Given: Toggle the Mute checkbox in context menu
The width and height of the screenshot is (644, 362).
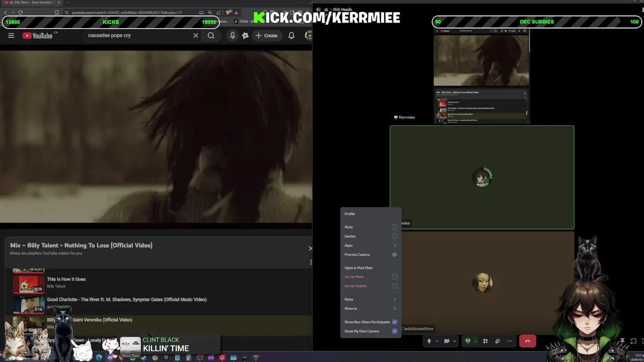Looking at the screenshot, I should (394, 227).
